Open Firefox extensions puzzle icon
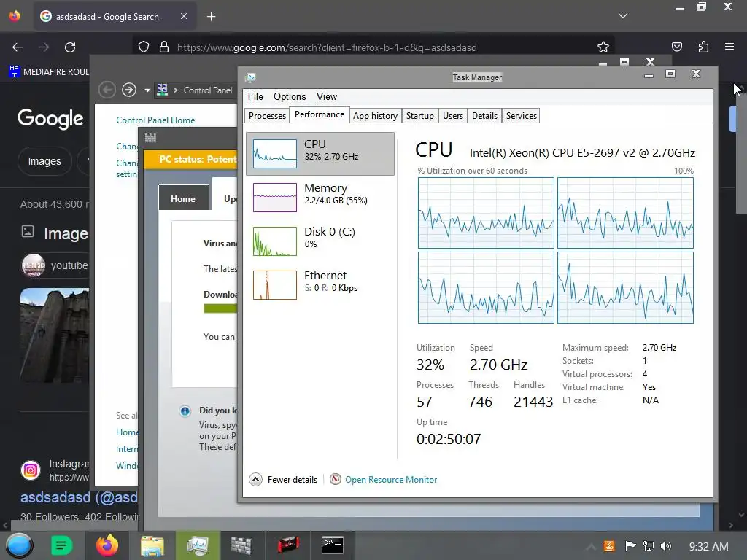This screenshot has height=560, width=747. tap(703, 47)
